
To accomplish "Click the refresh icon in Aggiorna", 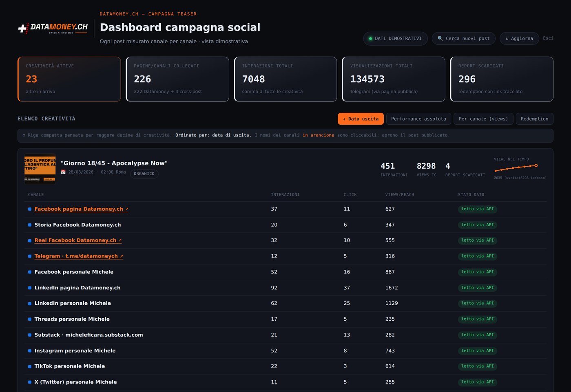I will 507,39.
